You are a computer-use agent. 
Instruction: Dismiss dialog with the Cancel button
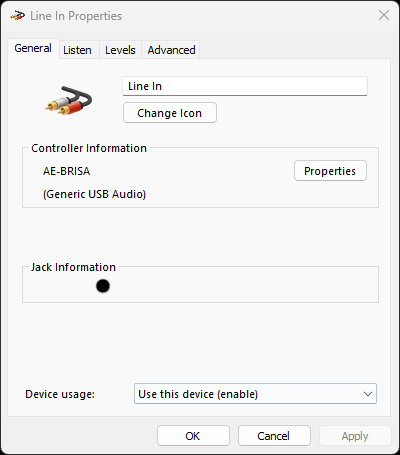[274, 436]
